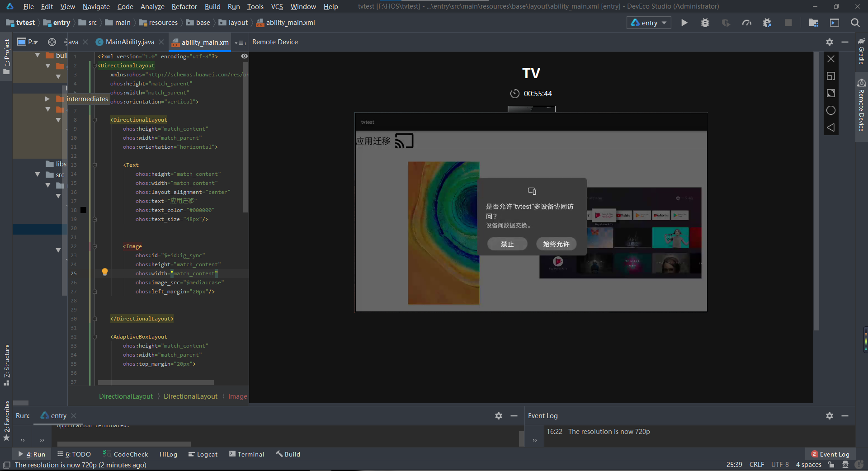Click the CRLF line separator indicator

click(756, 465)
